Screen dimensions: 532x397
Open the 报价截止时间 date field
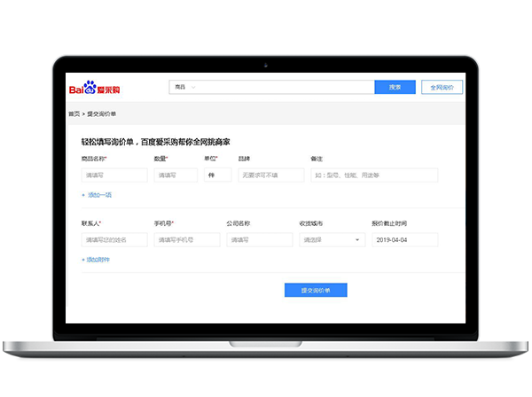coord(404,240)
